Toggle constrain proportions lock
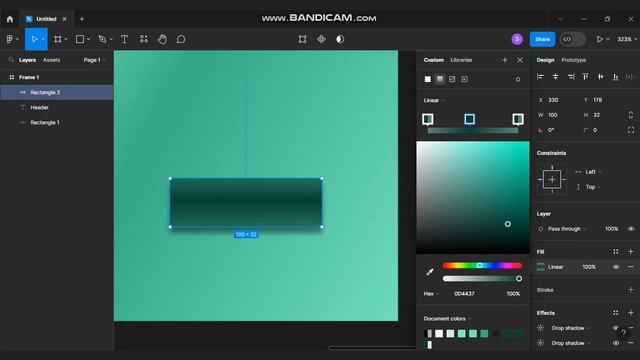This screenshot has width=640, height=360. click(631, 115)
